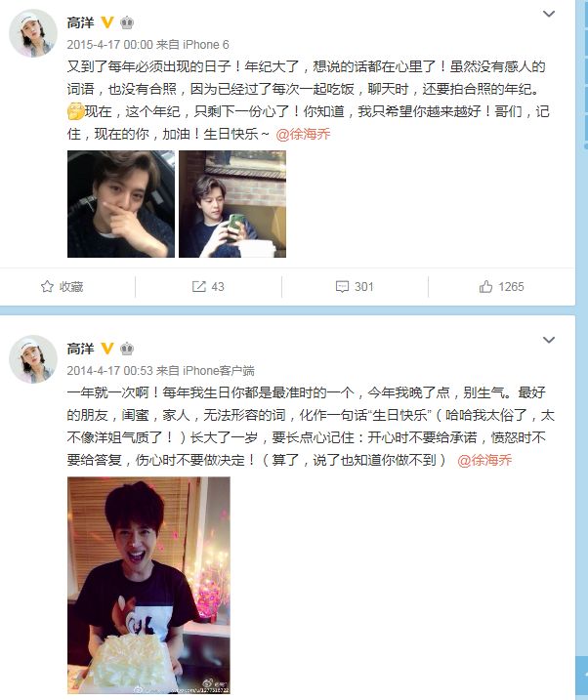Image resolution: width=588 pixels, height=700 pixels.
Task: Click the first post's profile avatar
Action: point(33,33)
